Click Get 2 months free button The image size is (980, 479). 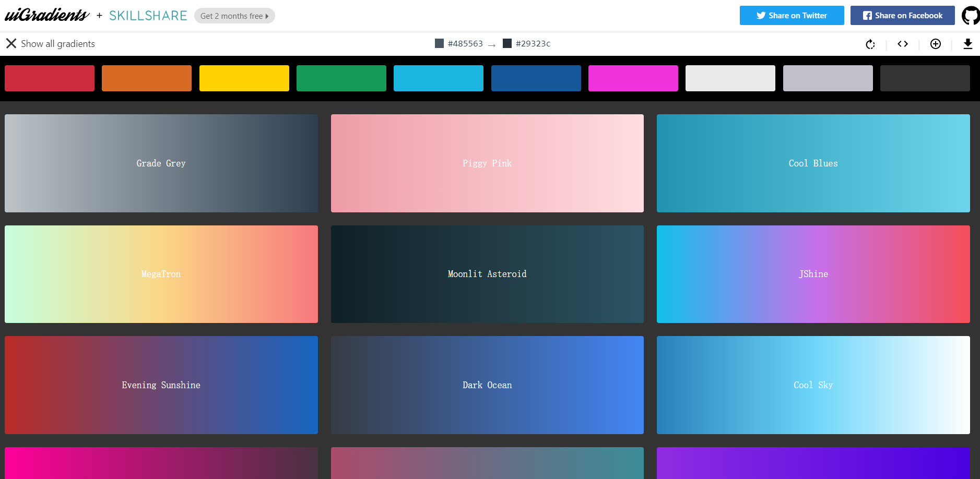coord(234,16)
